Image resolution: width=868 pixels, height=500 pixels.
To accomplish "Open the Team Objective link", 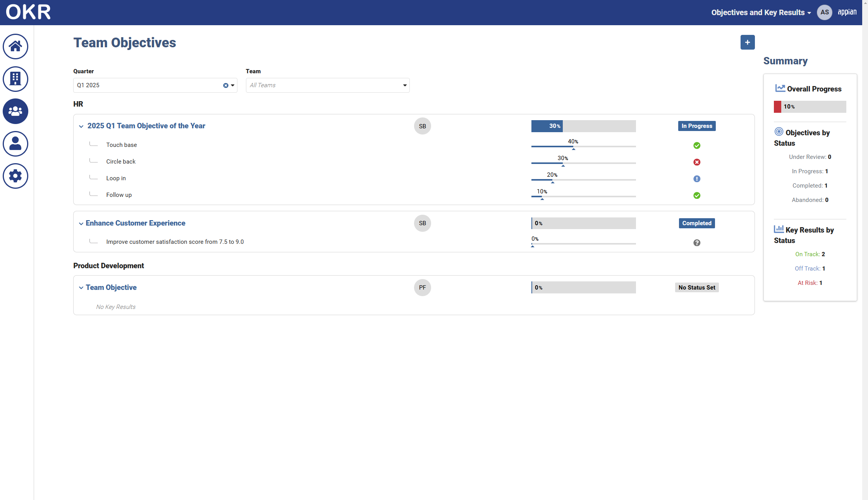I will (x=111, y=288).
